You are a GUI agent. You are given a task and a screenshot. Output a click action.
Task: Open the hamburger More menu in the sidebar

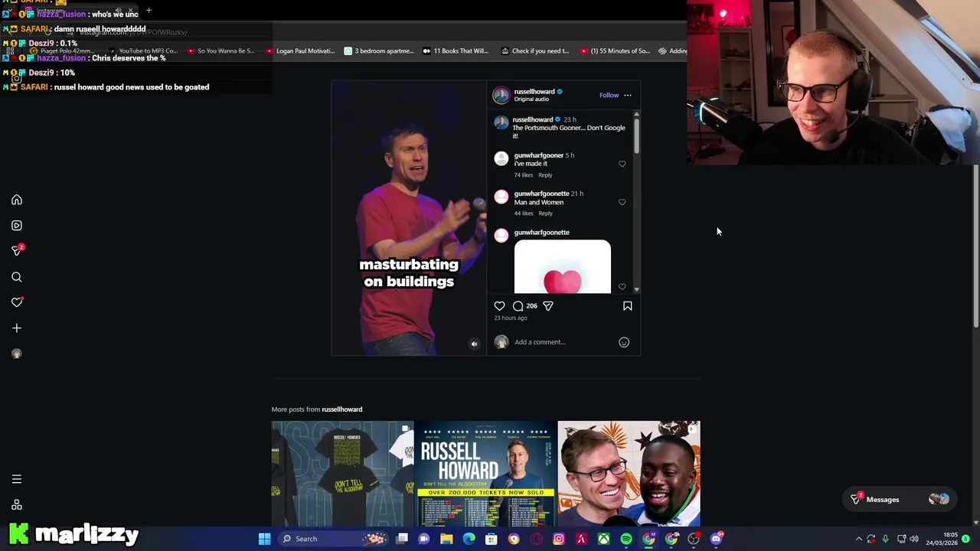[17, 479]
